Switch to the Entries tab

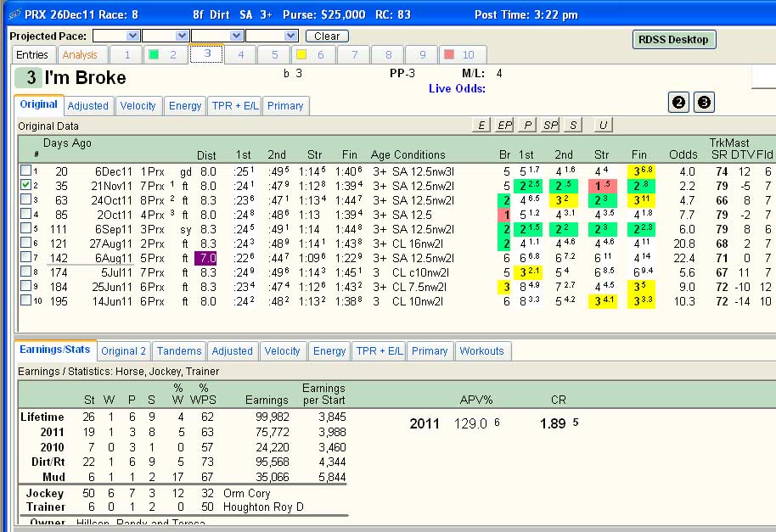pyautogui.click(x=32, y=54)
